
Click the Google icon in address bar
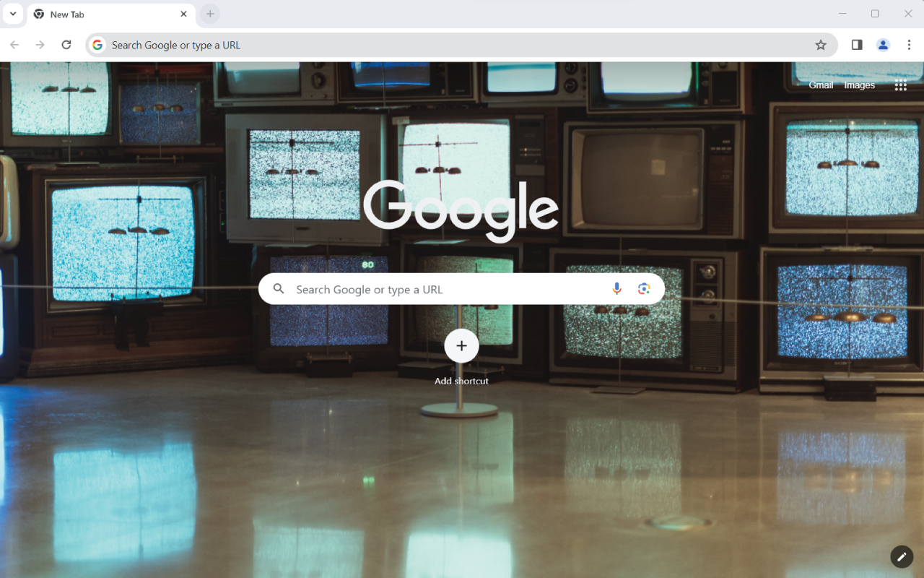pyautogui.click(x=97, y=45)
